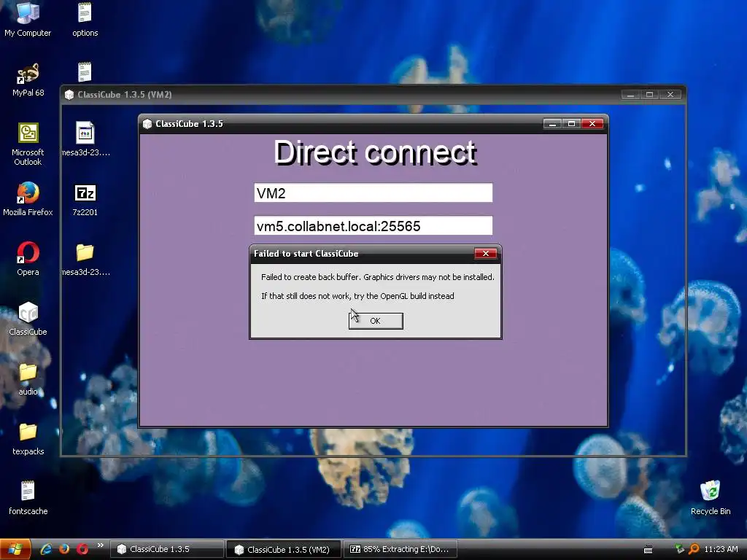
Task: Minimize the ClassiCube 1.3.5 (VM2) window
Action: click(630, 94)
